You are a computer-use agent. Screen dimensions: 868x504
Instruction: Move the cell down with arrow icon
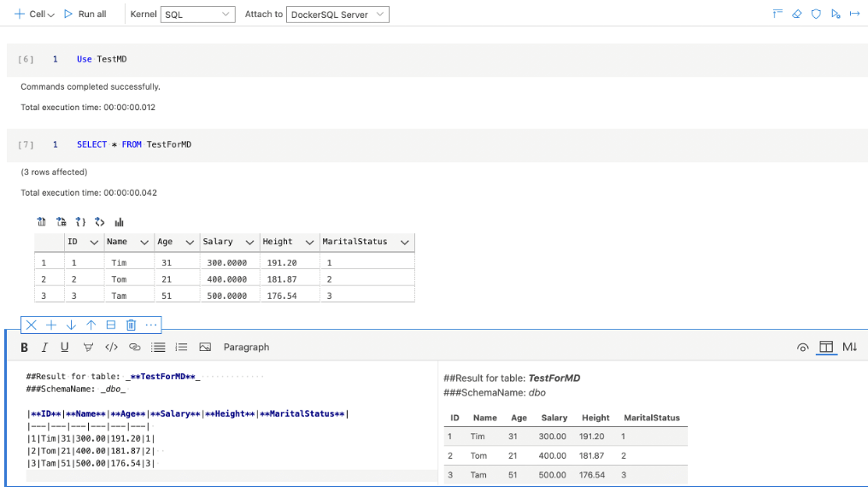(x=71, y=325)
